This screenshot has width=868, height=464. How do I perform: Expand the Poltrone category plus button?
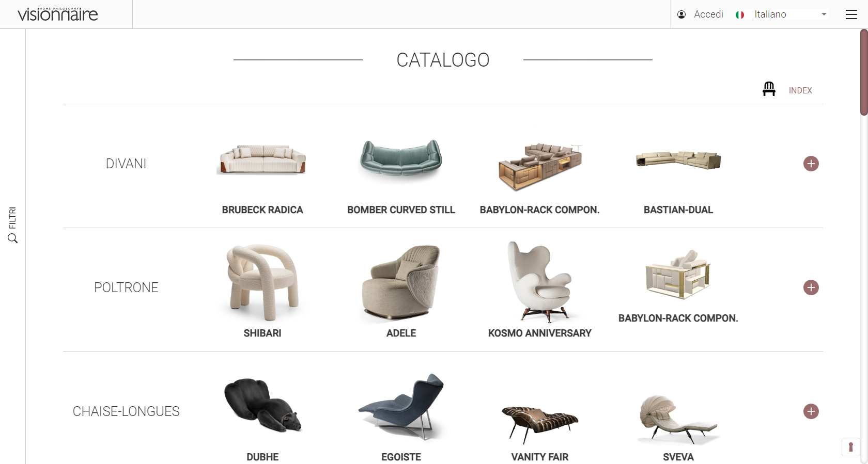coord(811,287)
